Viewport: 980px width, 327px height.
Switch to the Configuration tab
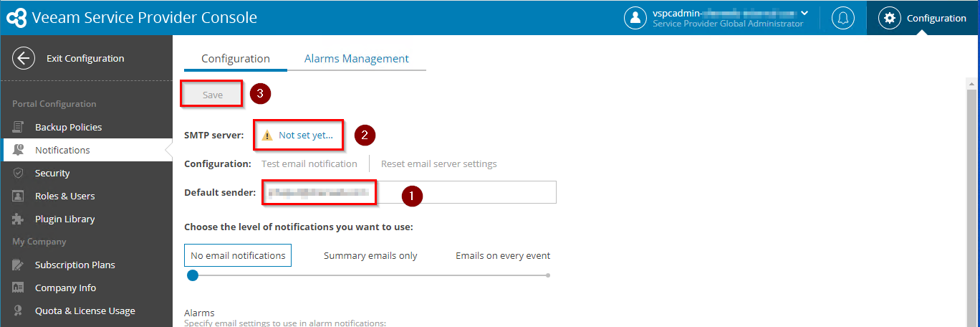click(x=236, y=59)
